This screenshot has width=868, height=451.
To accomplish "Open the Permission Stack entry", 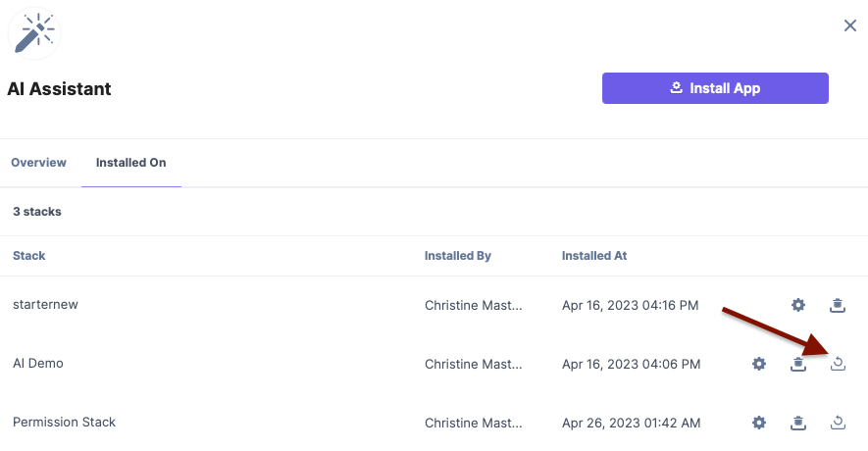I will click(x=64, y=422).
